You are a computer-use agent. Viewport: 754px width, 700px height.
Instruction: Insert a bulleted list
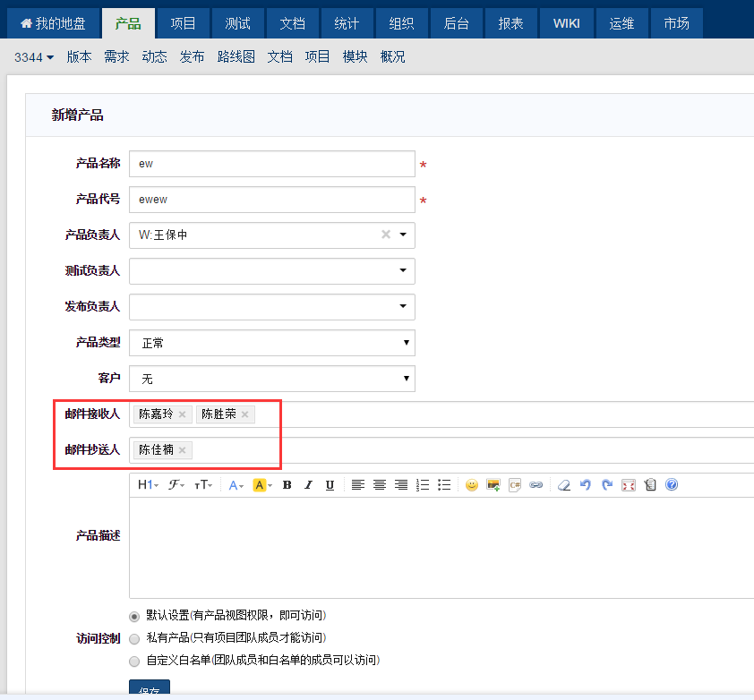click(444, 484)
